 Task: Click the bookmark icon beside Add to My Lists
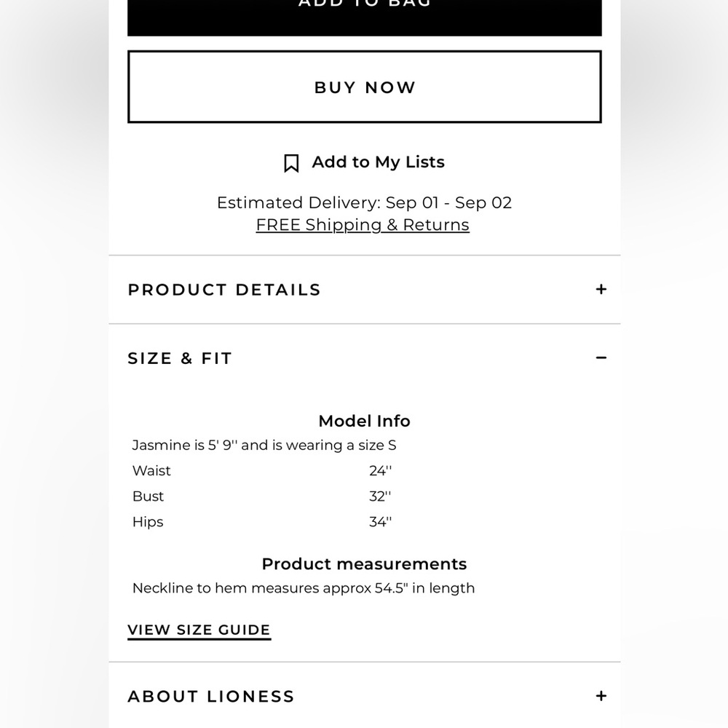(291, 163)
